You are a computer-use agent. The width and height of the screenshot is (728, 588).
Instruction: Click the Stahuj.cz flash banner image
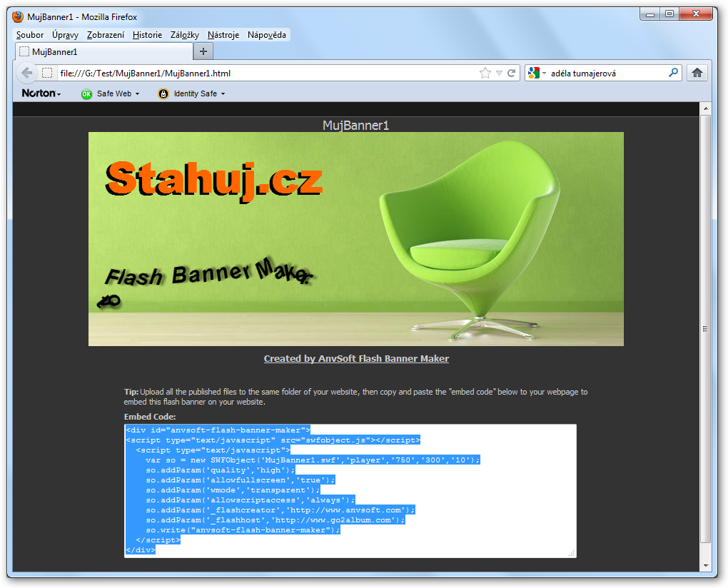point(355,239)
